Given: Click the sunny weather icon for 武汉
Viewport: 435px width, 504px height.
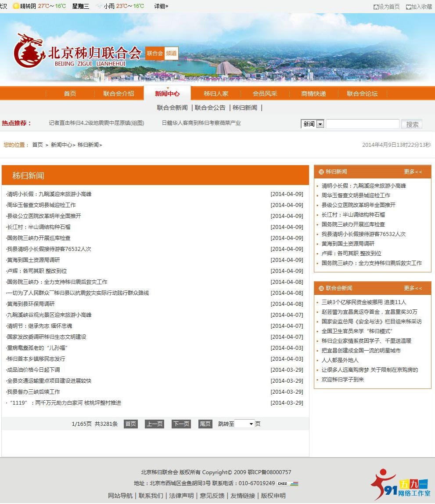Looking at the screenshot, I should click(x=15, y=7).
